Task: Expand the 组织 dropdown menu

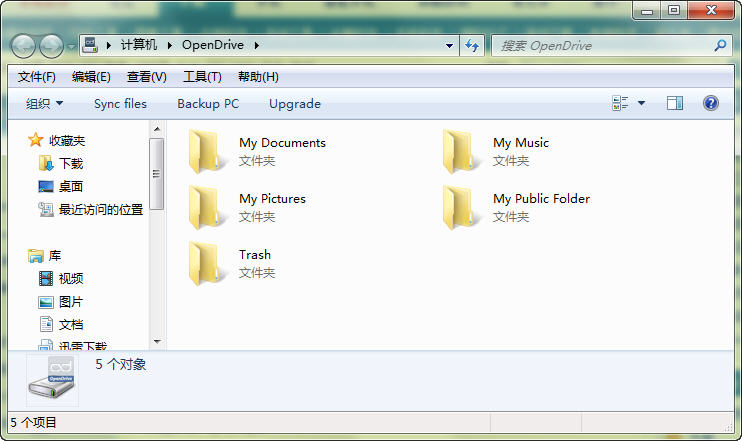Action: [44, 103]
